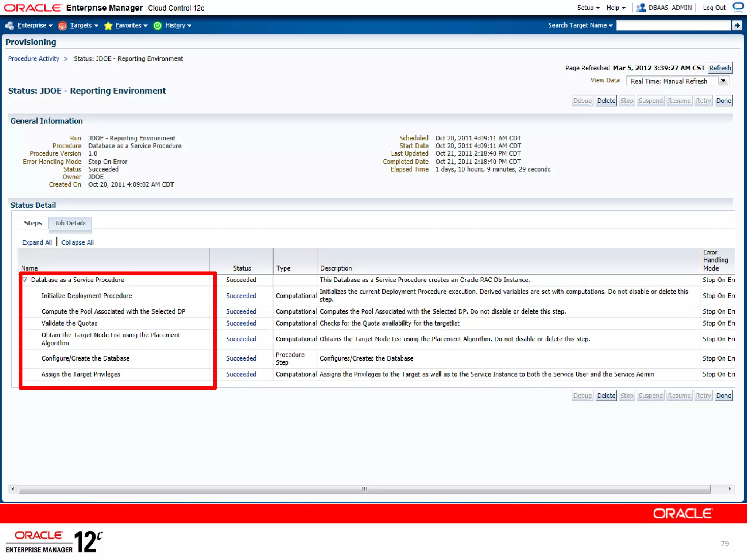
Task: Click the search go arrow icon
Action: tap(737, 25)
